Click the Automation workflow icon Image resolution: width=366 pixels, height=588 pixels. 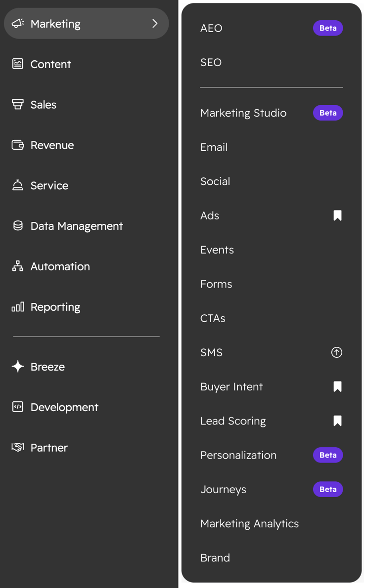pos(18,266)
